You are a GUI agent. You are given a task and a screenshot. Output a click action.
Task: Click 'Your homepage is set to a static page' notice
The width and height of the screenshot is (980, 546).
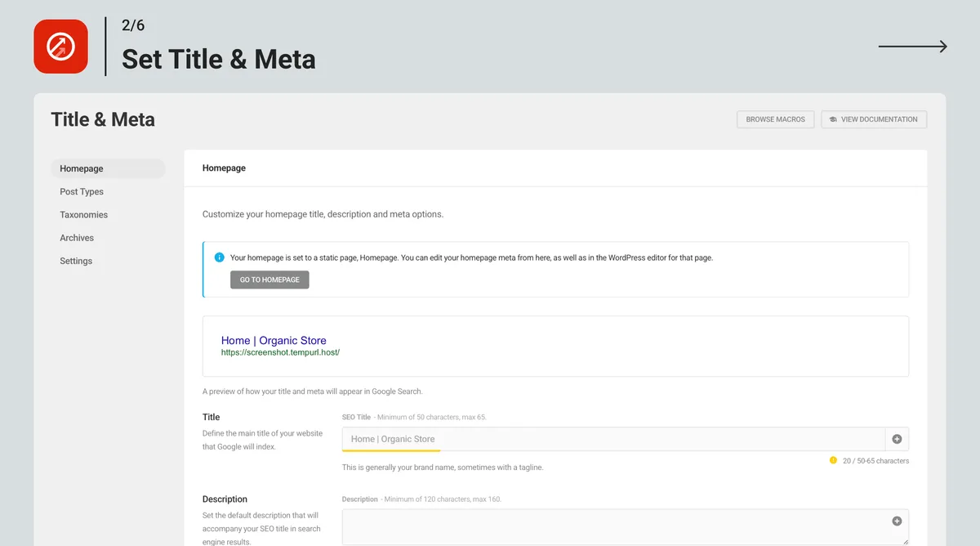(x=471, y=257)
